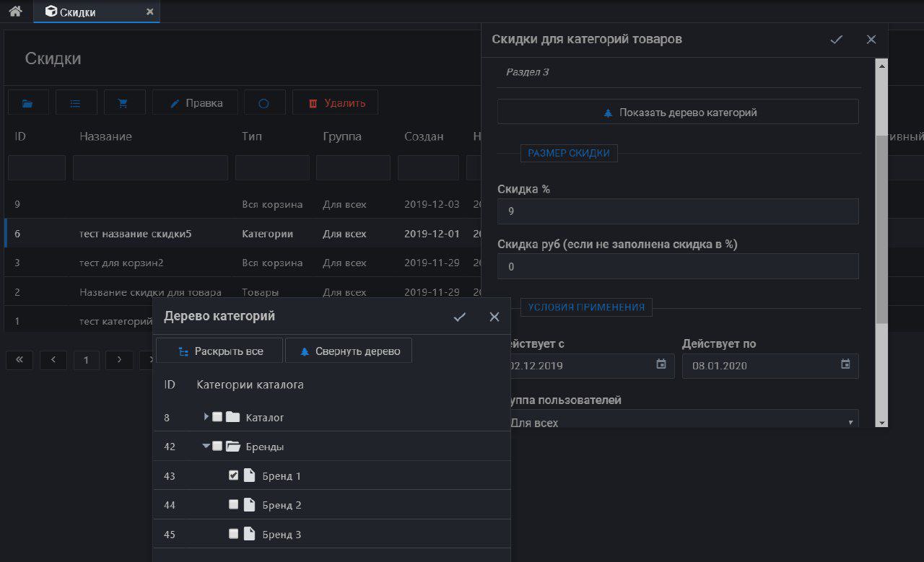Open the Действует по calendar picker icon

[x=846, y=364]
